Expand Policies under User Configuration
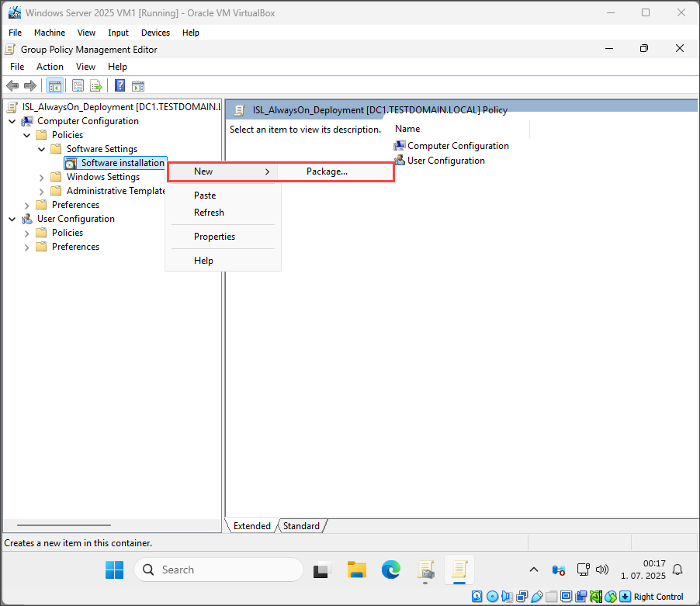 pyautogui.click(x=27, y=234)
